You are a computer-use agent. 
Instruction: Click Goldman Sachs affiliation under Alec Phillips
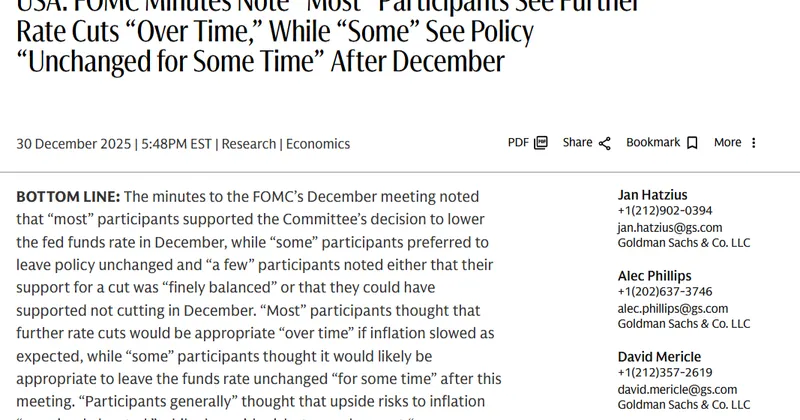tap(683, 324)
